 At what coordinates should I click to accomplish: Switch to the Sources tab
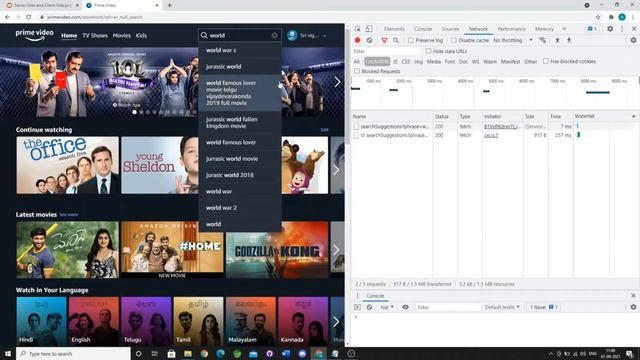click(x=450, y=29)
